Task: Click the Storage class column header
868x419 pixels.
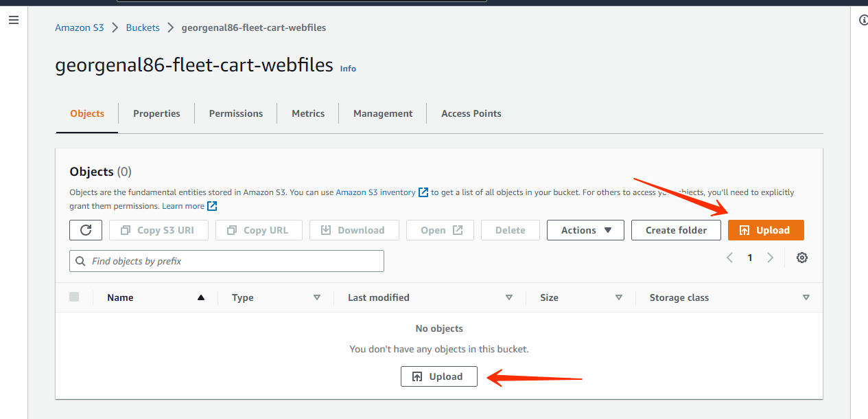Action: [679, 297]
